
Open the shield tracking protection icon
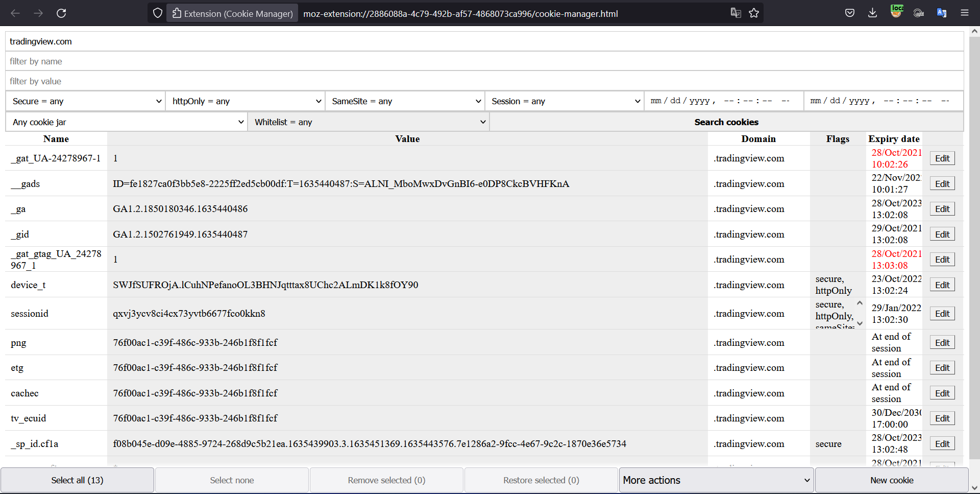[158, 13]
